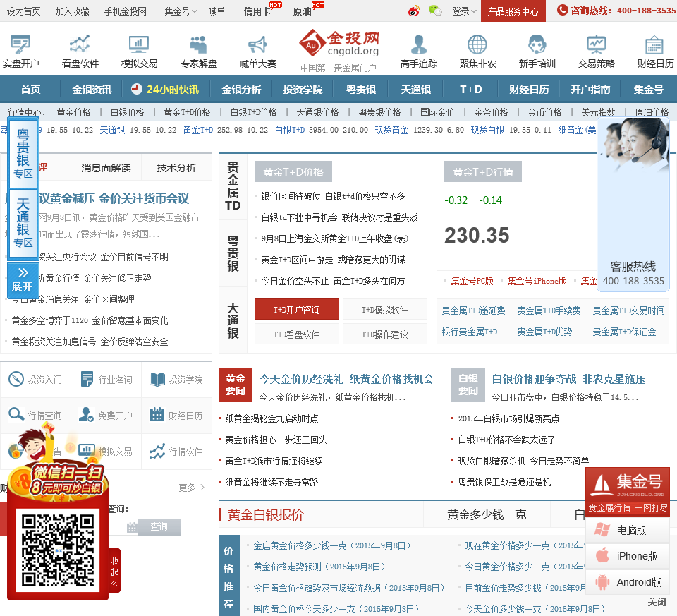Download 集金号 Android版 robot icon
This screenshot has width=677, height=616.
(x=602, y=582)
